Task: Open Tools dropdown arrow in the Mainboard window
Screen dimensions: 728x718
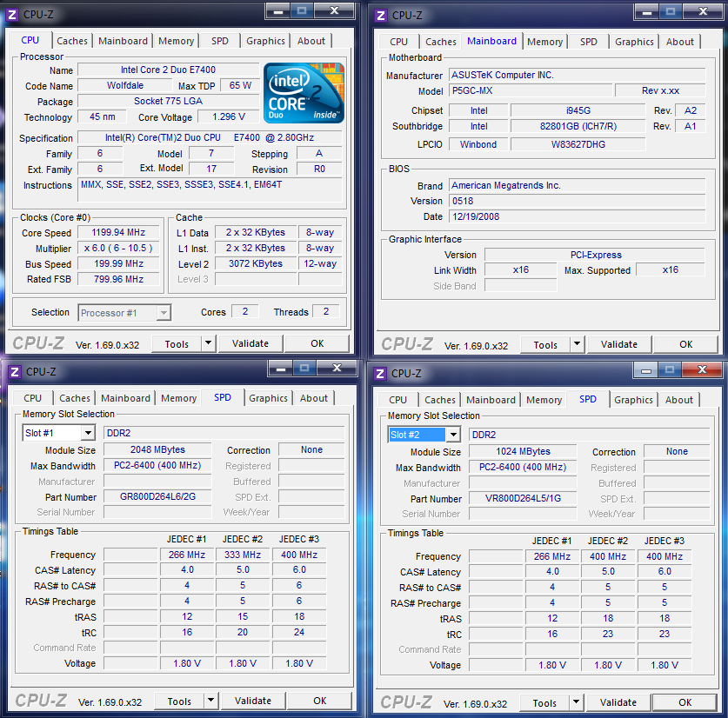Action: coord(578,344)
